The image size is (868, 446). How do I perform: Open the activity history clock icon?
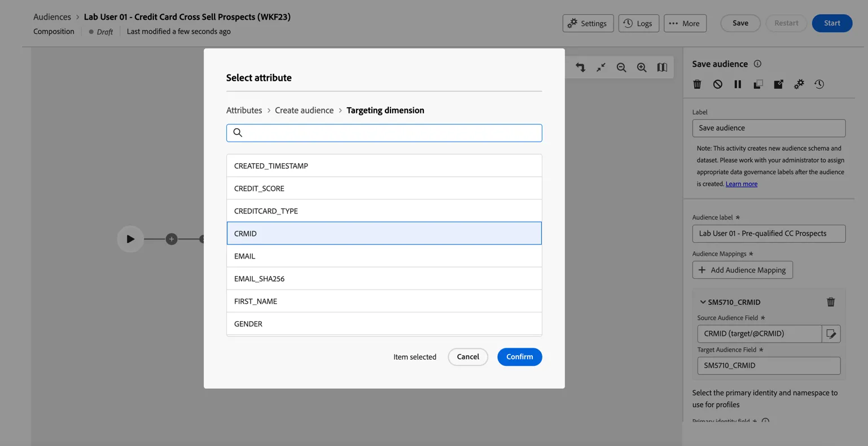[819, 84]
